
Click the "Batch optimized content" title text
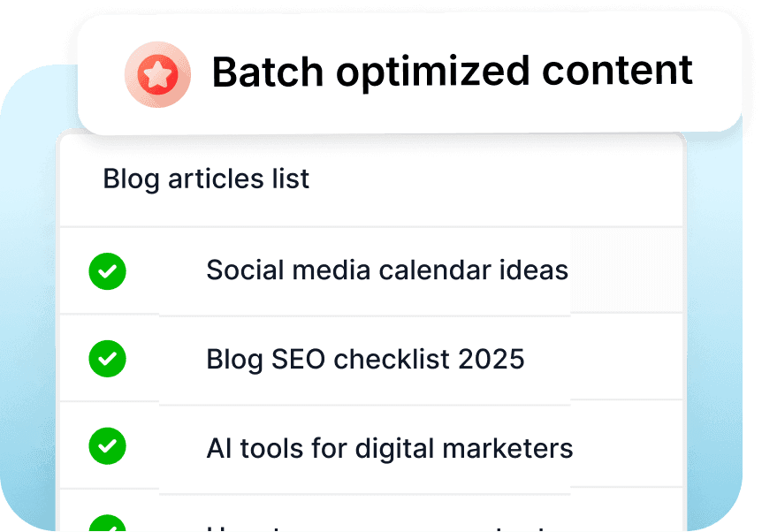point(452,72)
